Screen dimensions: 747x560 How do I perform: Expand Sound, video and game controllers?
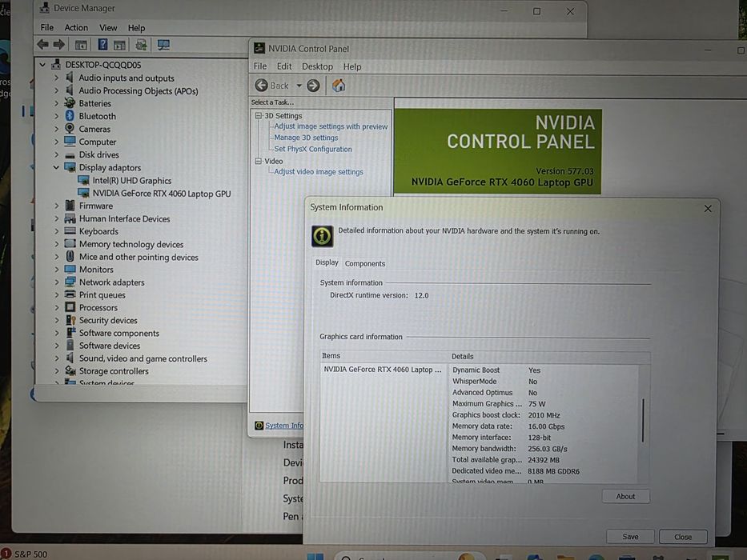[56, 358]
